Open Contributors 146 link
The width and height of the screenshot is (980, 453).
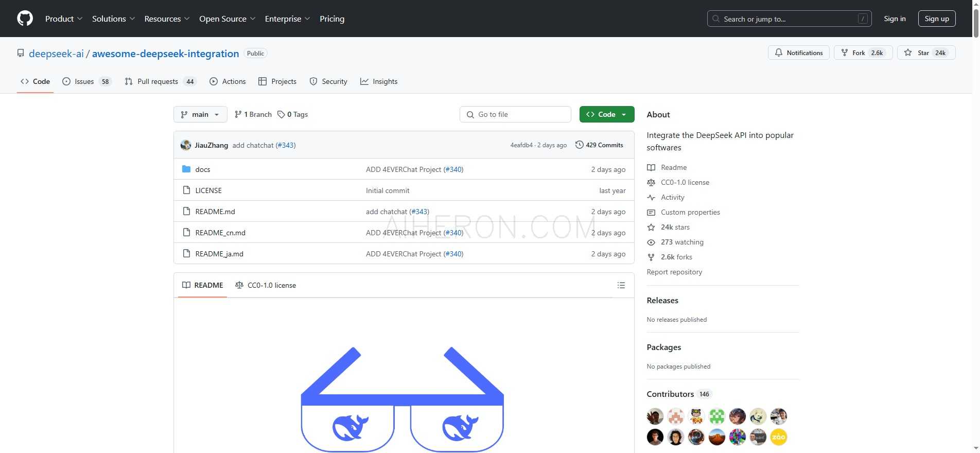point(679,394)
